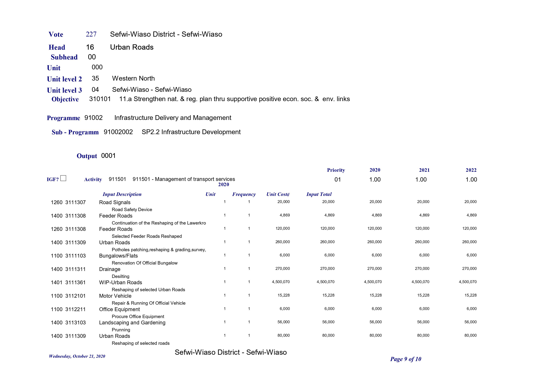The image size is (555, 392).
Task: Click the Priority column header
Action: (336, 170)
